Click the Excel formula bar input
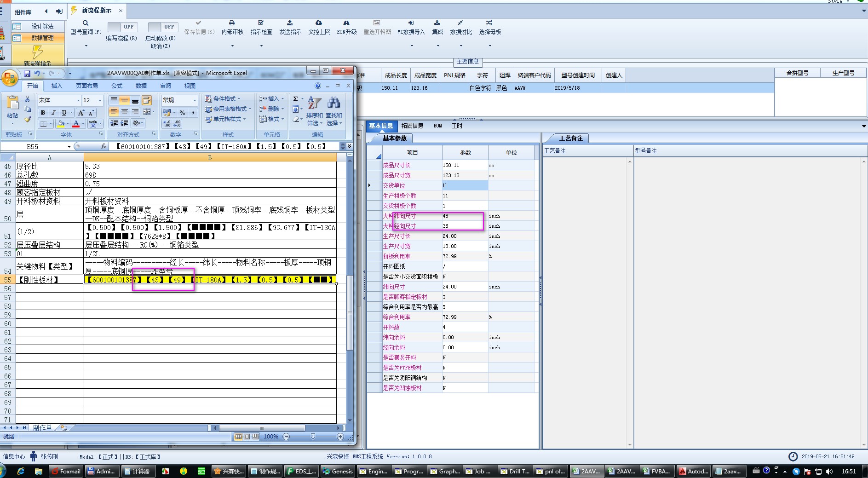This screenshot has width=868, height=478. point(224,146)
